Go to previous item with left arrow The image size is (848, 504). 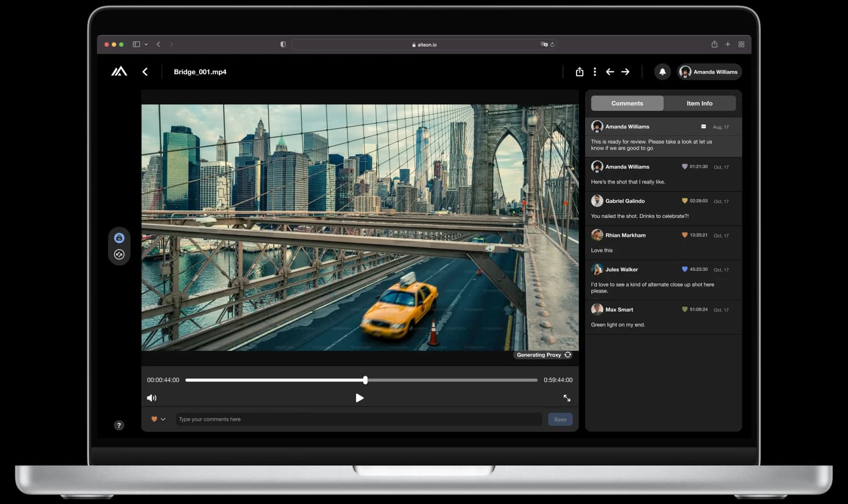pos(610,72)
